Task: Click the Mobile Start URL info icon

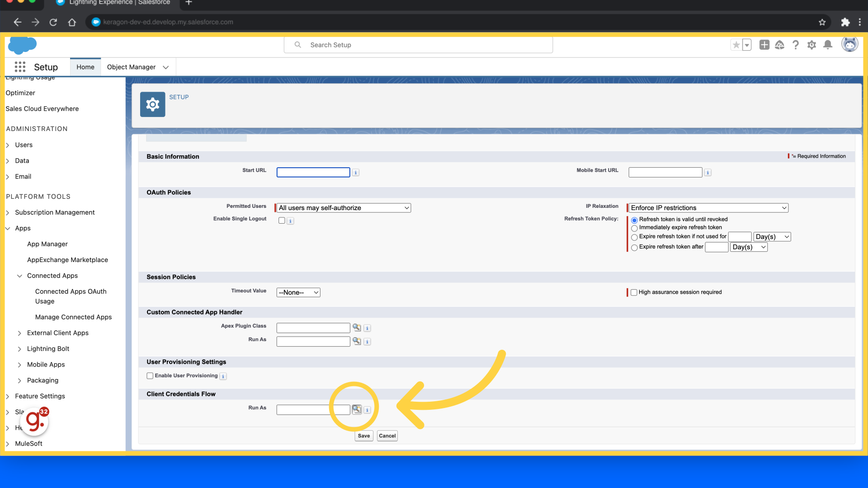Action: 708,173
